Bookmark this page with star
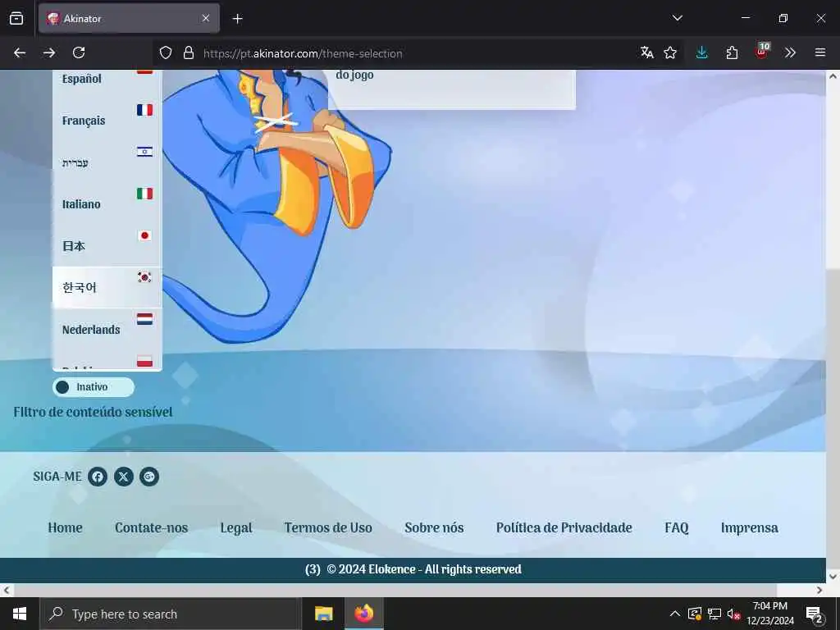The image size is (840, 630). 670,52
